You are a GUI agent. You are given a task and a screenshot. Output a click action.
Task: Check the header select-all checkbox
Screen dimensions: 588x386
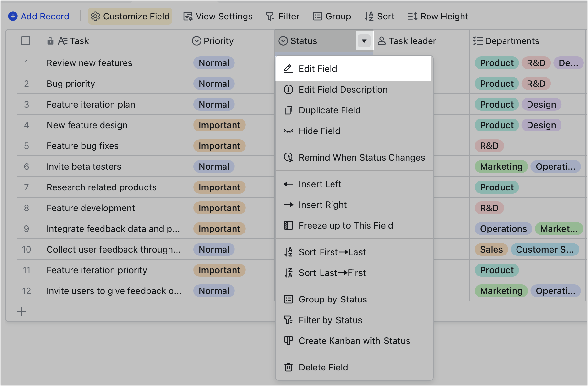[x=26, y=41]
